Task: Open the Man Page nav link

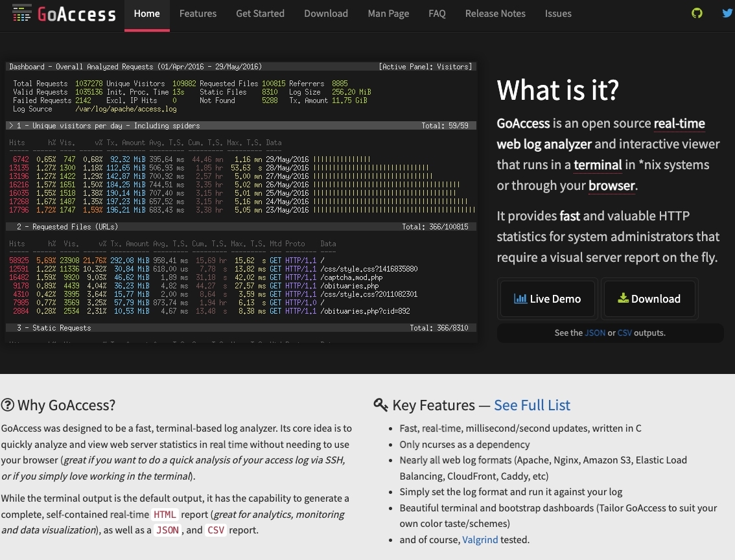Action: [x=388, y=14]
